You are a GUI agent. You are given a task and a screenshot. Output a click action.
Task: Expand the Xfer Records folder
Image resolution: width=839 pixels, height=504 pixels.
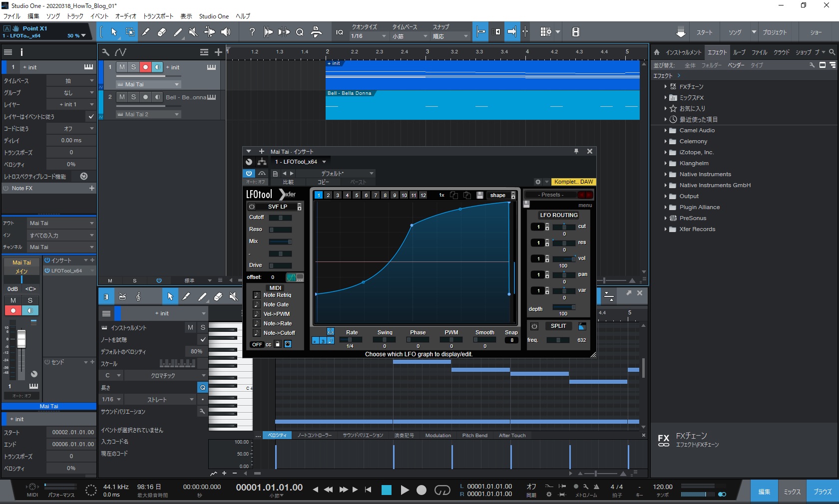tap(665, 229)
